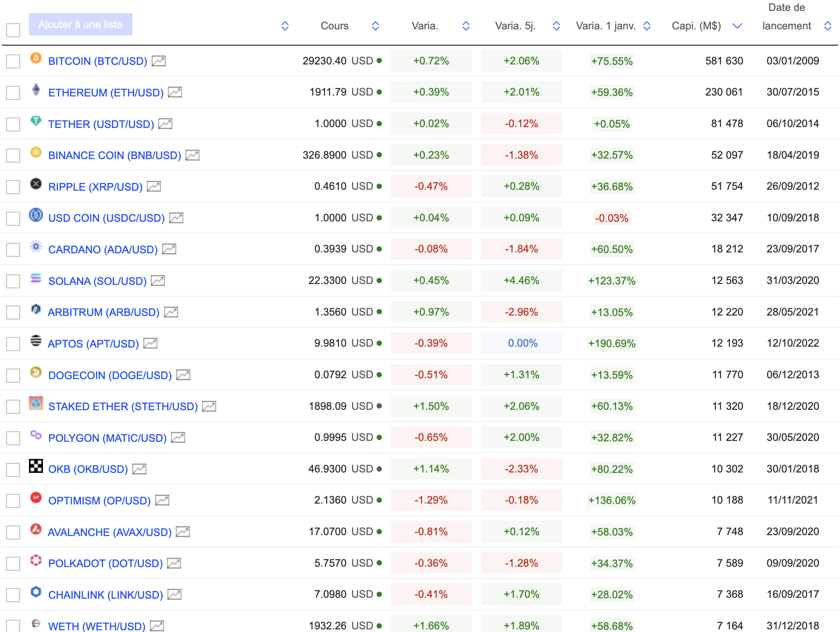Open the WETH (WETH/USD) link
Screen dimensions: 840x632
point(97,626)
